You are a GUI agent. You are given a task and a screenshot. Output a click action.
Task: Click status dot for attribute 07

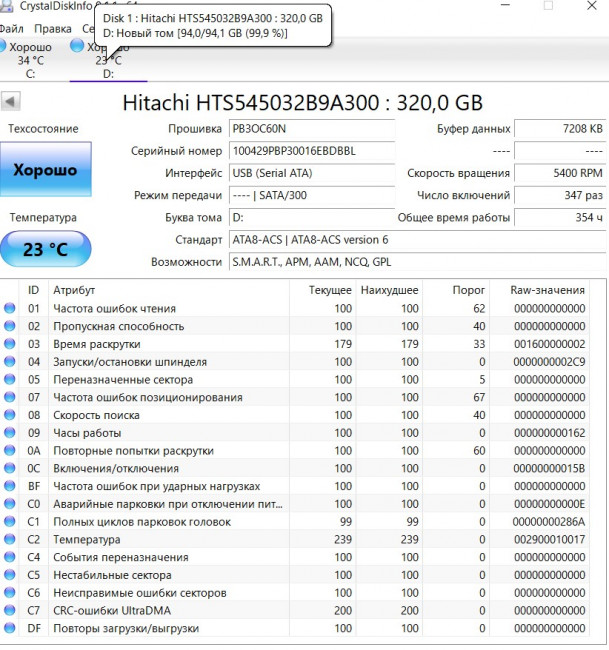(10, 397)
